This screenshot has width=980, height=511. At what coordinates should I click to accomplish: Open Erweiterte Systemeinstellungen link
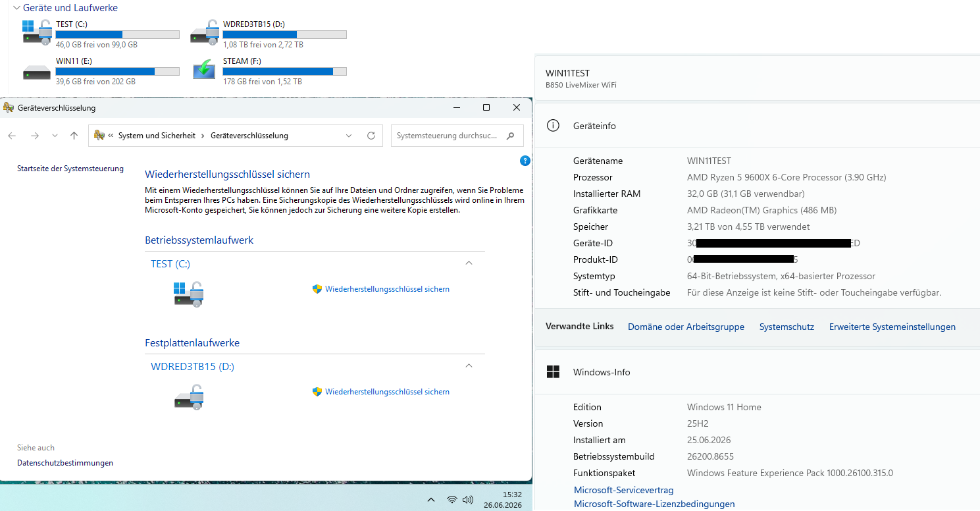[892, 327]
